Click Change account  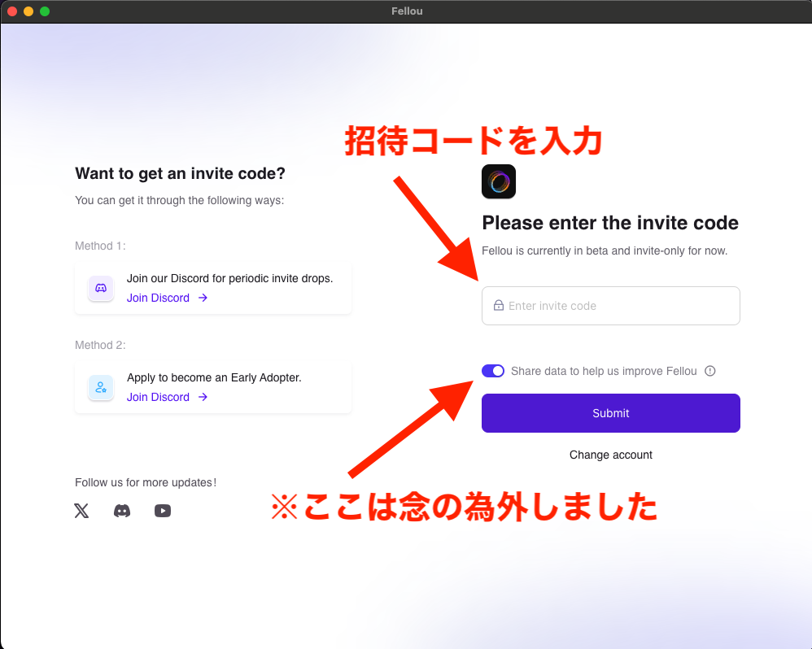click(x=610, y=455)
